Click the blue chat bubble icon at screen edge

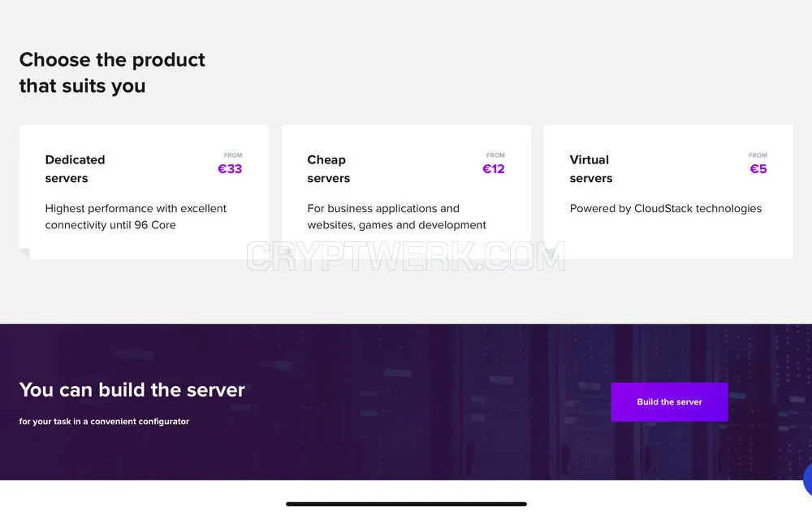(x=807, y=480)
